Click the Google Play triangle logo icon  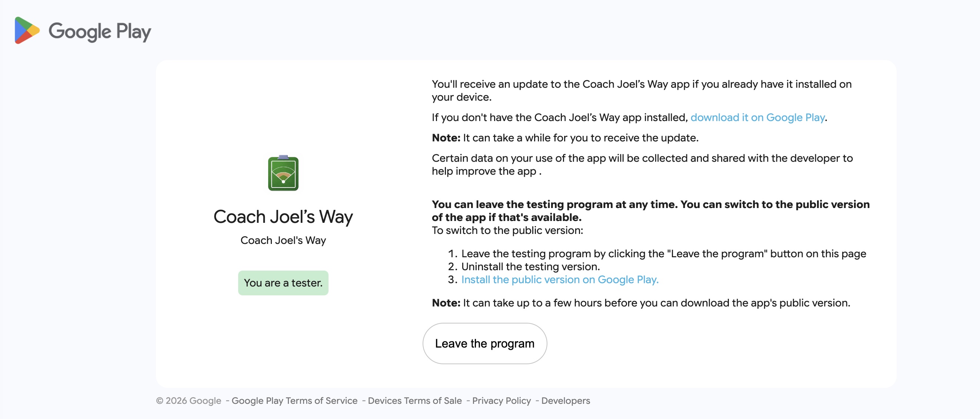(27, 30)
